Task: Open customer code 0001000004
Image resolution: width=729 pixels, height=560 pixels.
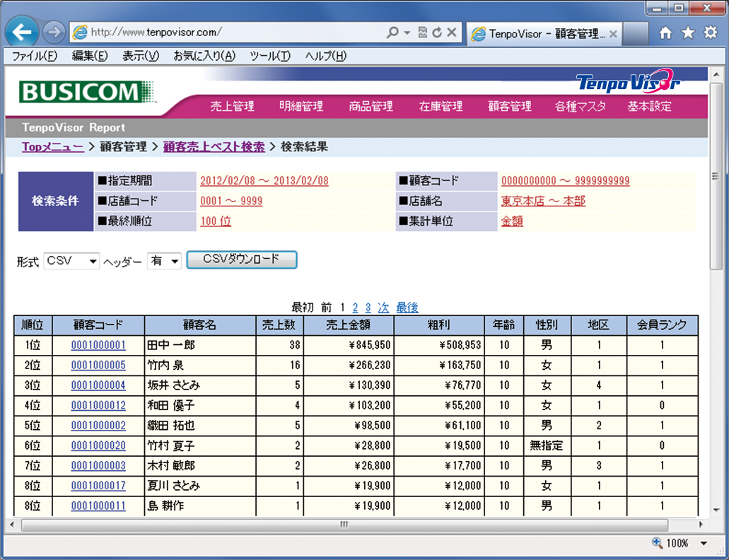Action: (x=98, y=385)
